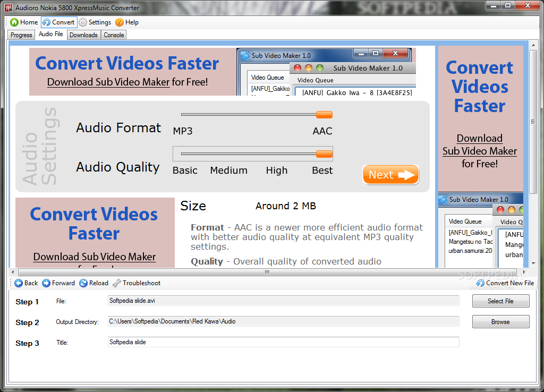Screen dimensions: 544x392
Task: Click the Audio Quality slider handle
Action: [x=325, y=154]
